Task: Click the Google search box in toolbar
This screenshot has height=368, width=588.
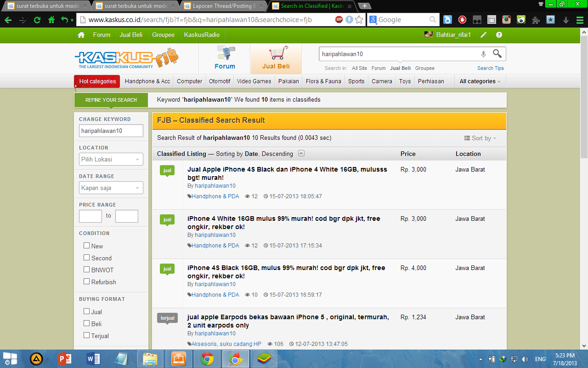Action: [x=403, y=20]
